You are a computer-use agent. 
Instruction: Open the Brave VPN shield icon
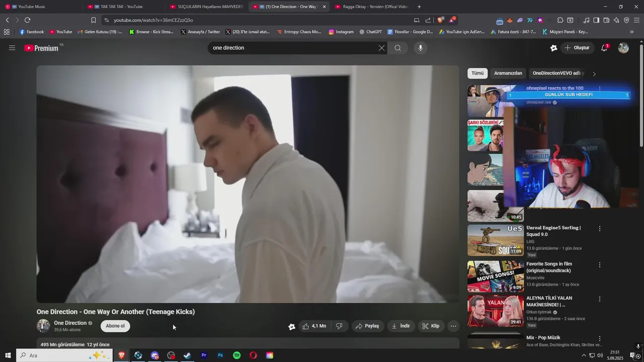click(626, 20)
